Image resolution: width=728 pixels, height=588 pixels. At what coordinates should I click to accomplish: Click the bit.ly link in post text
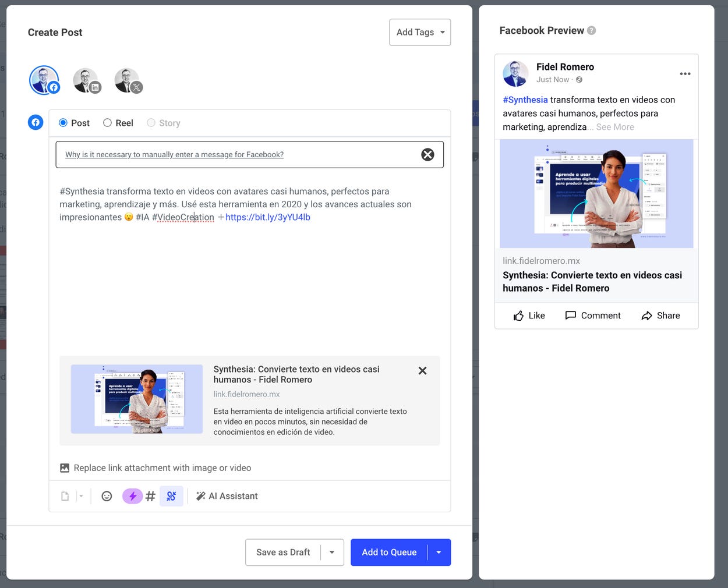pyautogui.click(x=268, y=217)
